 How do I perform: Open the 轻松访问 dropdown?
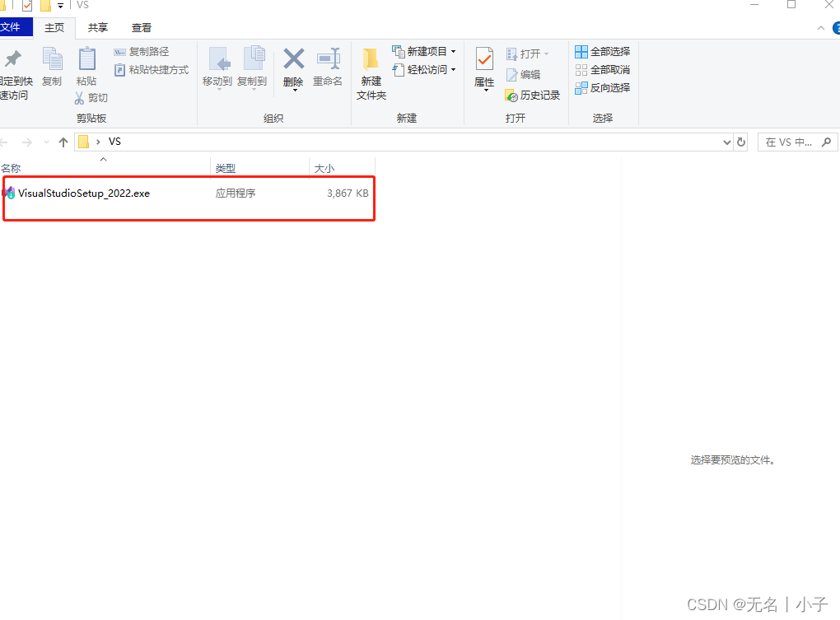pos(453,70)
